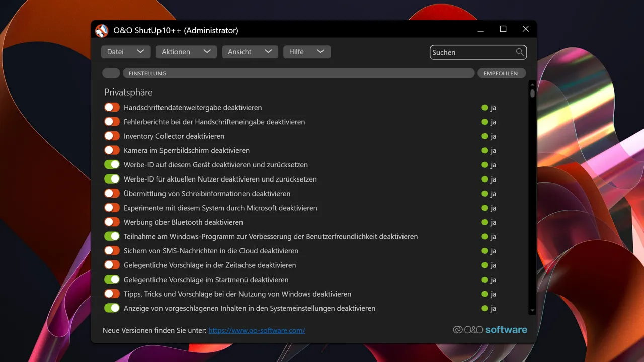Screen dimensions: 644x362
Task: Maximize the ShutUp10++ window
Action: [503, 29]
